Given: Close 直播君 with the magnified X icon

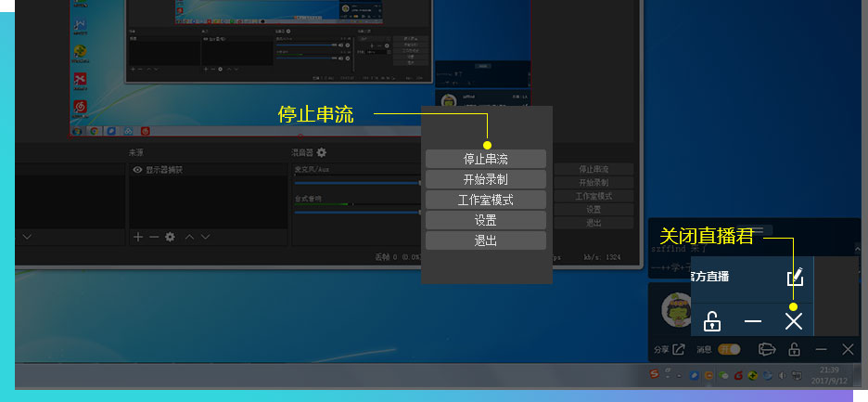Looking at the screenshot, I should [794, 321].
